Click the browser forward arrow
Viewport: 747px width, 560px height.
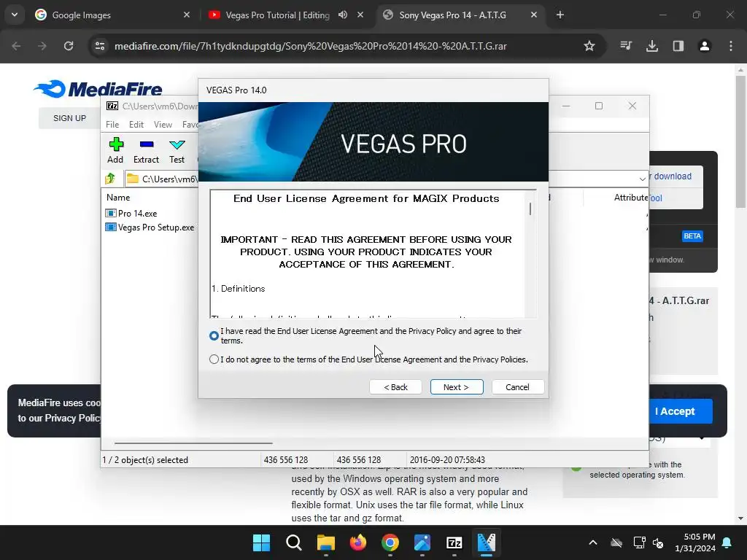pos(42,46)
